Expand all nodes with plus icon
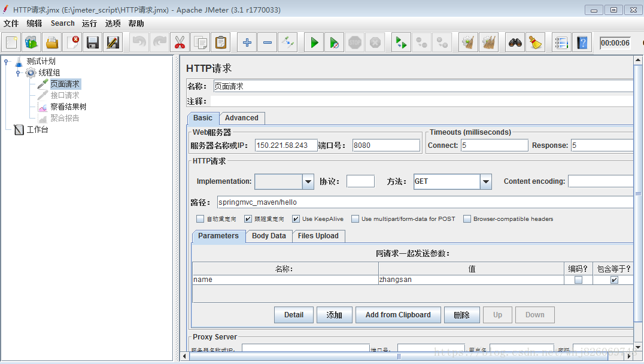The width and height of the screenshot is (644, 364). coord(247,43)
